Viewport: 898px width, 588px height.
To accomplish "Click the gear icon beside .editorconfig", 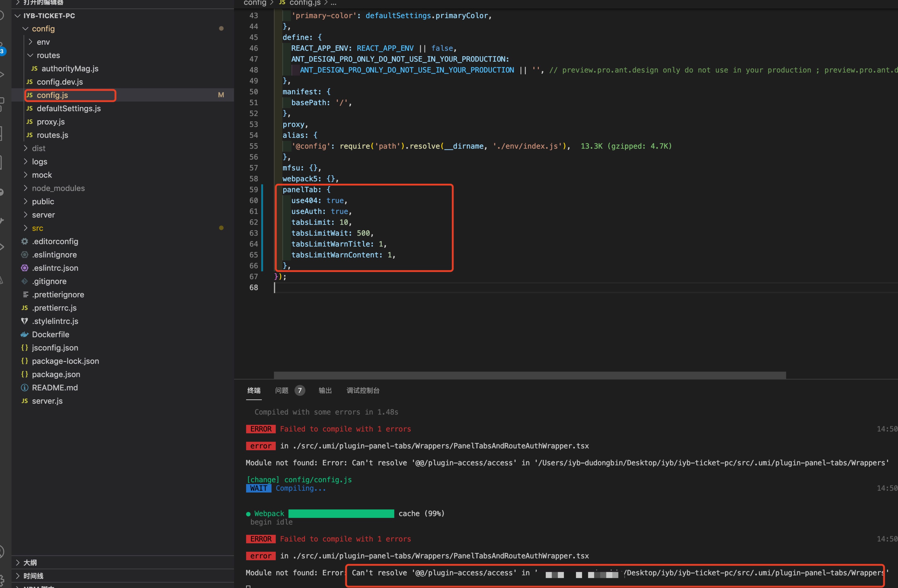I will [x=24, y=241].
